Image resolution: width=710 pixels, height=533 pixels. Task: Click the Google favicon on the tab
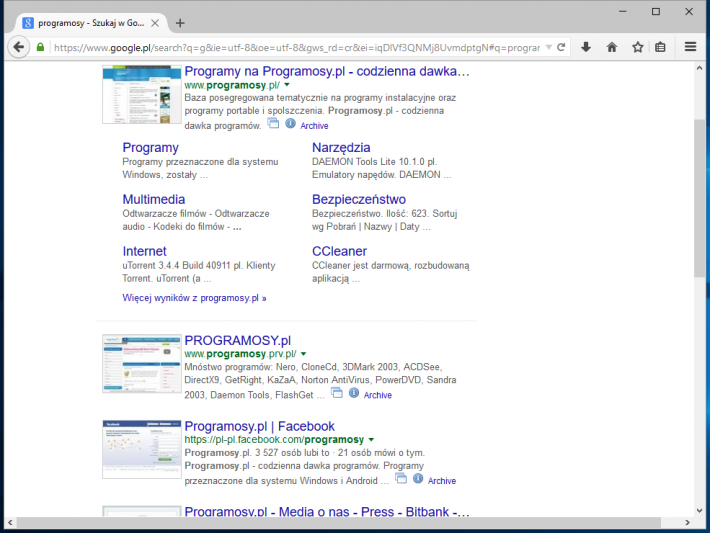point(28,23)
